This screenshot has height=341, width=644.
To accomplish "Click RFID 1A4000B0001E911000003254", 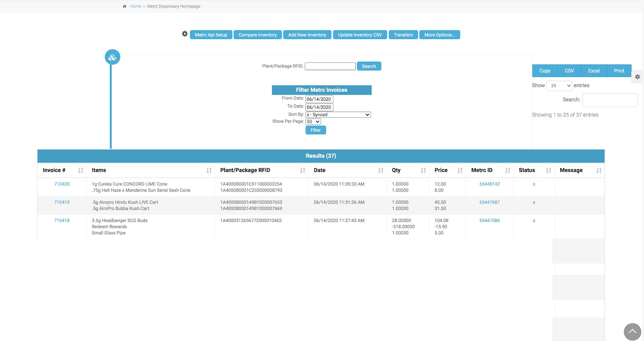I will coord(251,184).
